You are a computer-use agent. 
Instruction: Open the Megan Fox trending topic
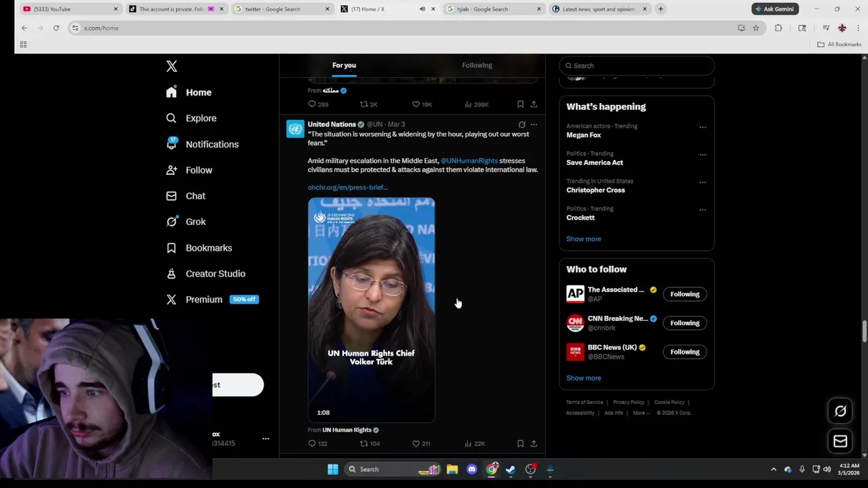pyautogui.click(x=584, y=135)
